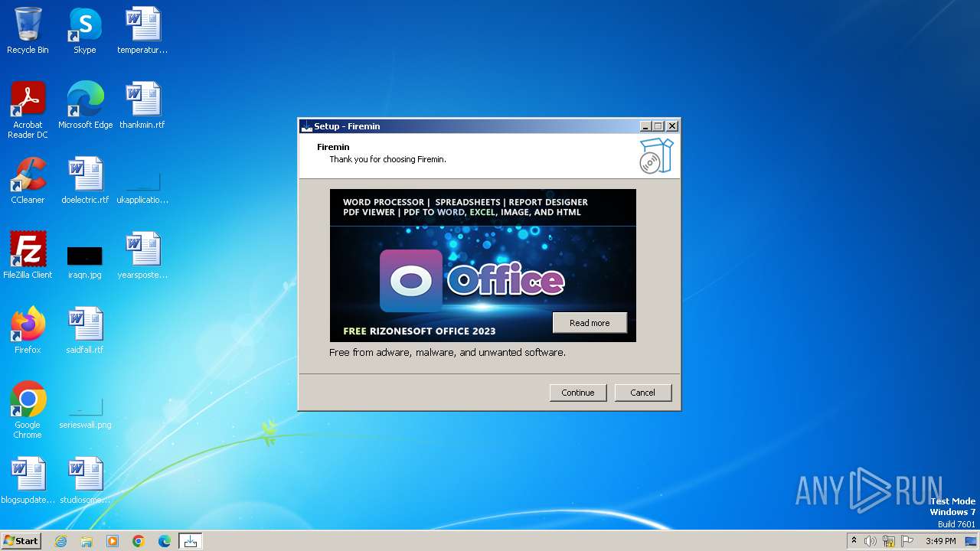Click Read more on Office banner

coord(590,323)
